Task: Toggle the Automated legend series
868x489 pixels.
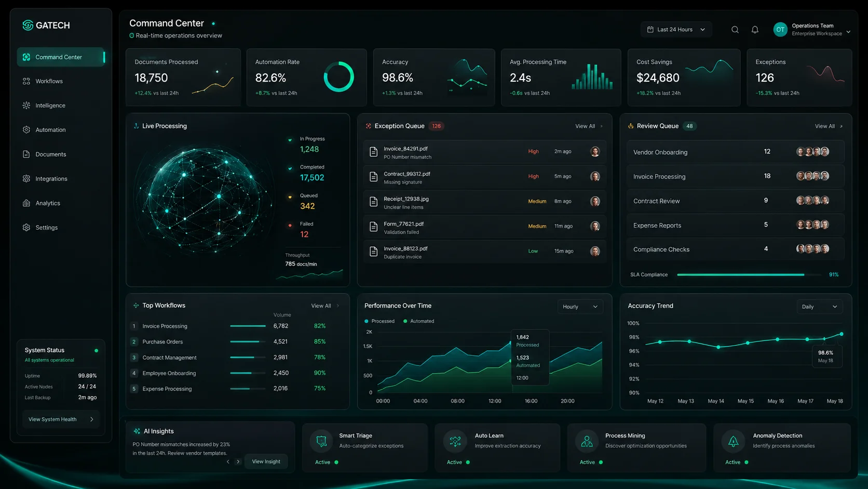Action: 418,321
